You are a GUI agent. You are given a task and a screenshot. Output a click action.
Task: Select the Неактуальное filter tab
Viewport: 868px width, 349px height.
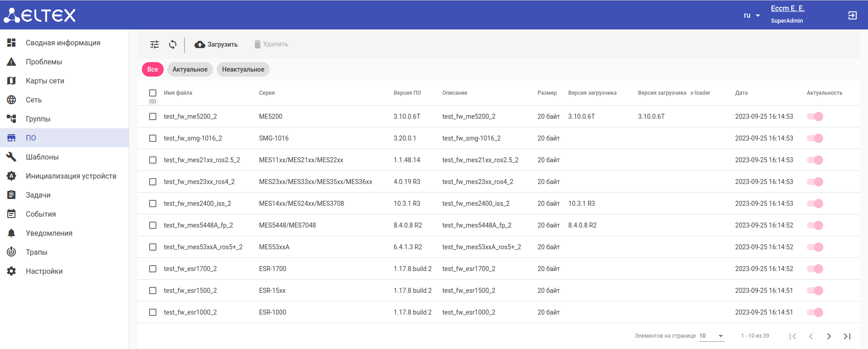click(x=243, y=69)
